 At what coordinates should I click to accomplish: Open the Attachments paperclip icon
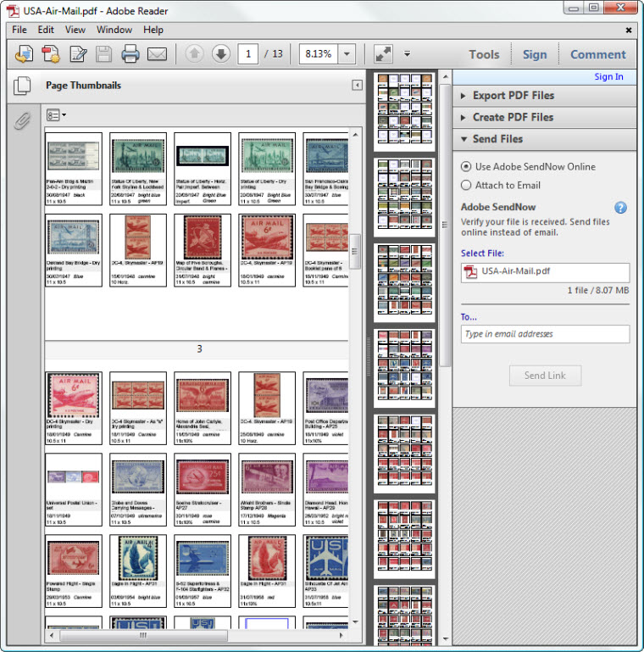click(x=22, y=121)
